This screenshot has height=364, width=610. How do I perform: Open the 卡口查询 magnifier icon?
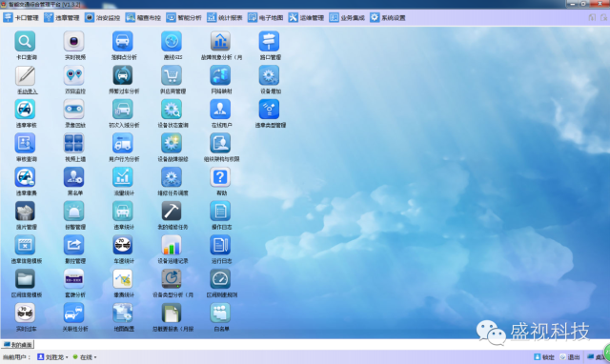pos(25,41)
